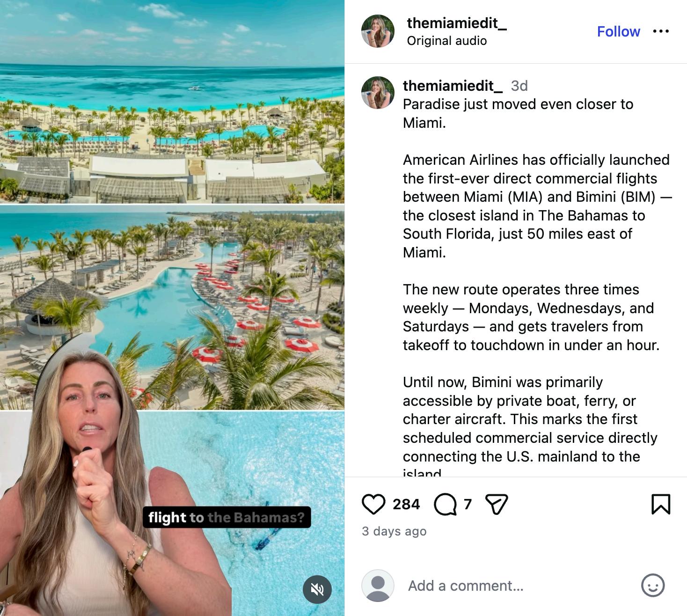Open themiamiedit_ username in caption
Viewport: 687px width, 616px height.
453,86
